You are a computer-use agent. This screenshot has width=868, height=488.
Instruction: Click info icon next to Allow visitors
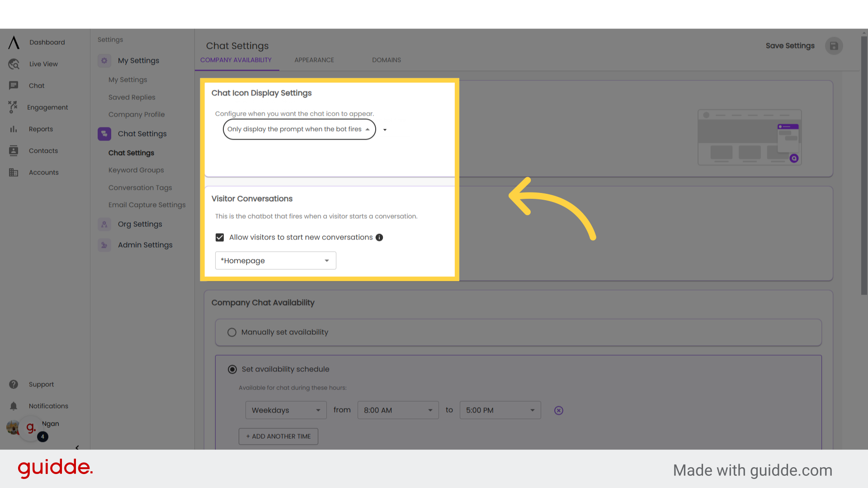tap(379, 238)
